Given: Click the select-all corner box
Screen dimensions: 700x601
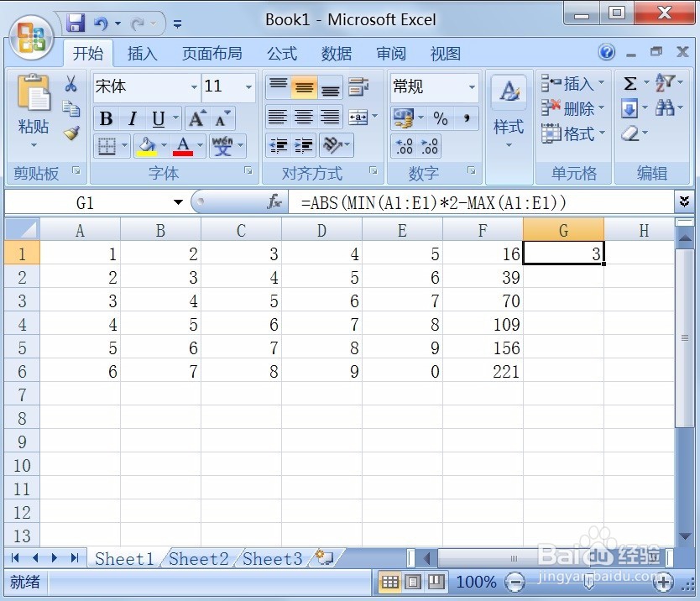Looking at the screenshot, I should [x=22, y=229].
